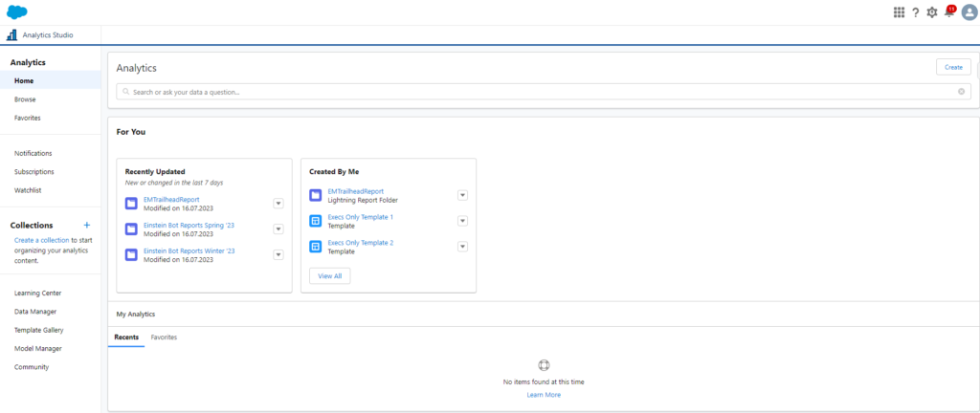Click the Salesforce cloud logo
The image size is (980, 413).
pos(16,11)
